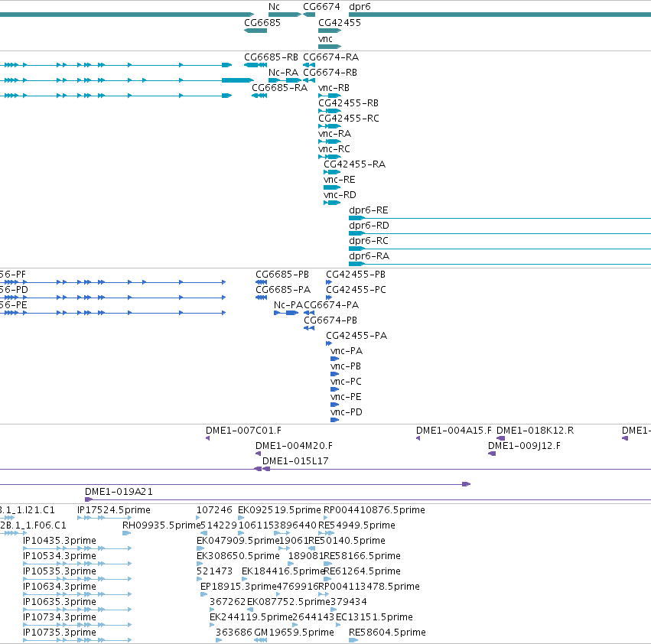Select protein CG6685-PB
Viewport: 651px width, 644px height.
point(282,275)
